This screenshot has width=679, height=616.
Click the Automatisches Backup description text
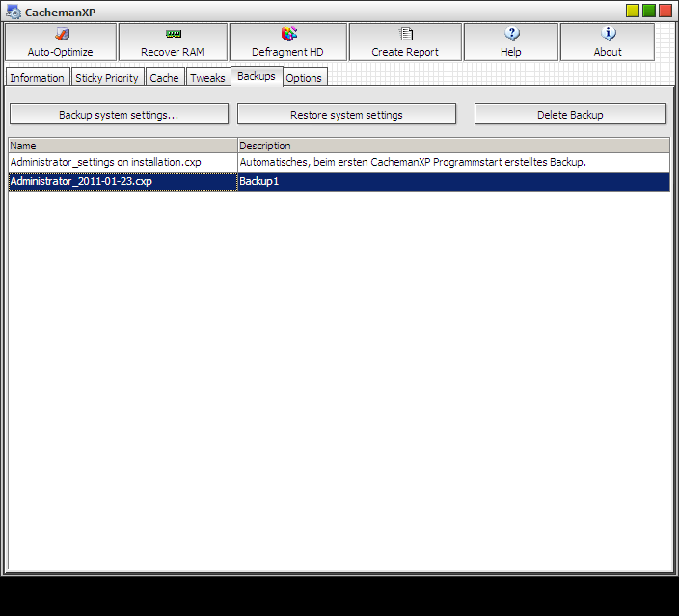coord(413,162)
